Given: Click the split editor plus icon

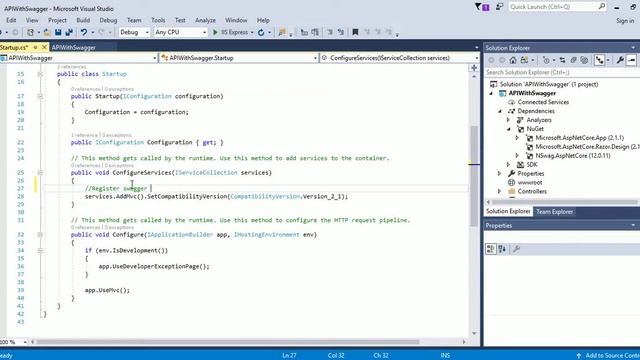Looking at the screenshot, I should (x=474, y=68).
